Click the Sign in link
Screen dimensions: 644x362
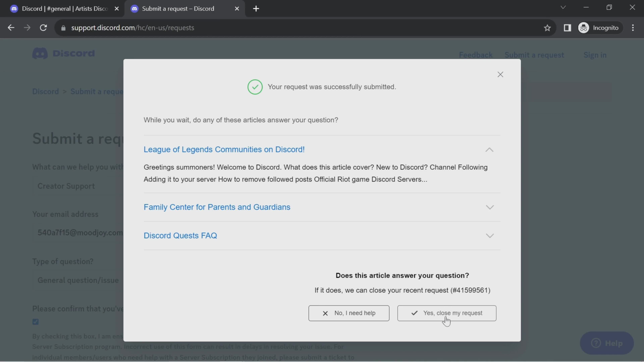(596, 55)
